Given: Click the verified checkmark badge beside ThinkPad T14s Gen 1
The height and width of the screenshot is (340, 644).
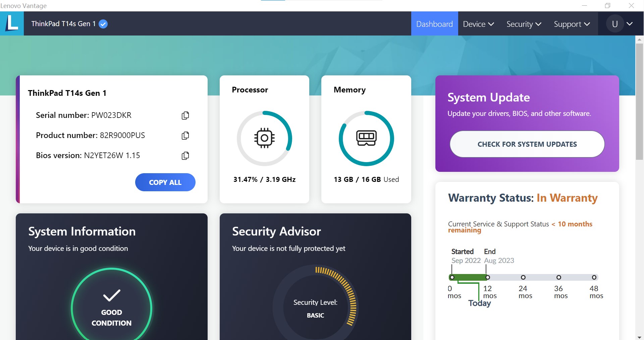Looking at the screenshot, I should point(103,24).
